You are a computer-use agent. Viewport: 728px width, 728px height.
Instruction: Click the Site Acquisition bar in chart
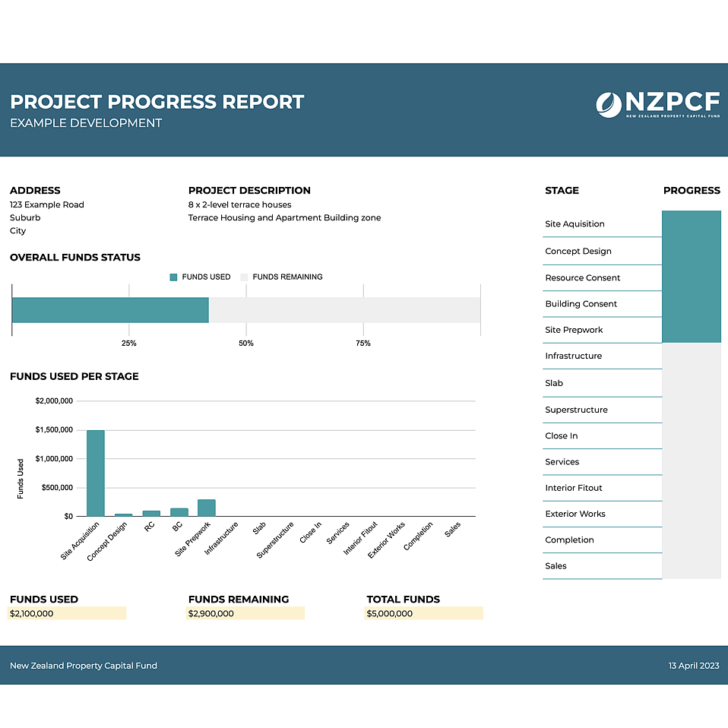click(95, 473)
